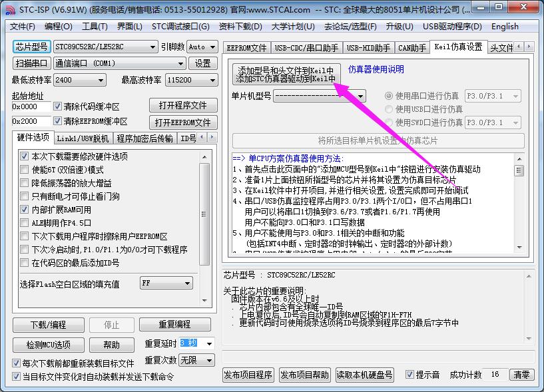Toggle 每次下载前都重新装载目标文件 checkbox
This screenshot has width=544, height=392.
tap(16, 363)
